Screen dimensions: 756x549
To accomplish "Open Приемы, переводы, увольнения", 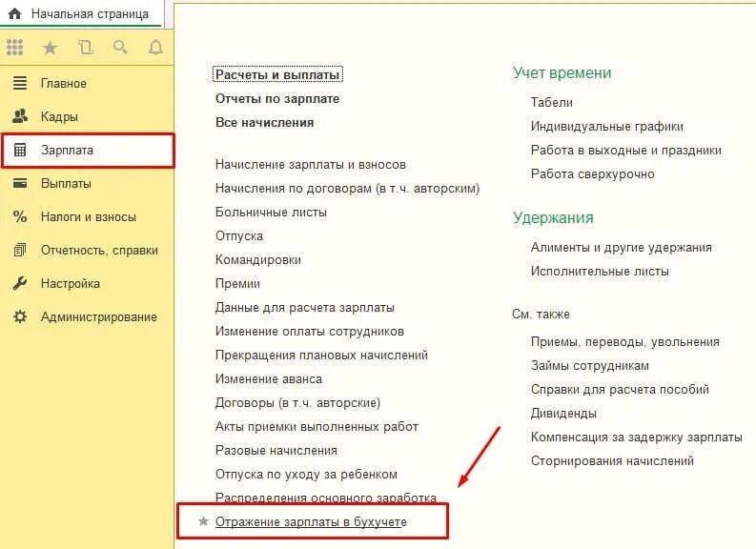I will click(624, 342).
